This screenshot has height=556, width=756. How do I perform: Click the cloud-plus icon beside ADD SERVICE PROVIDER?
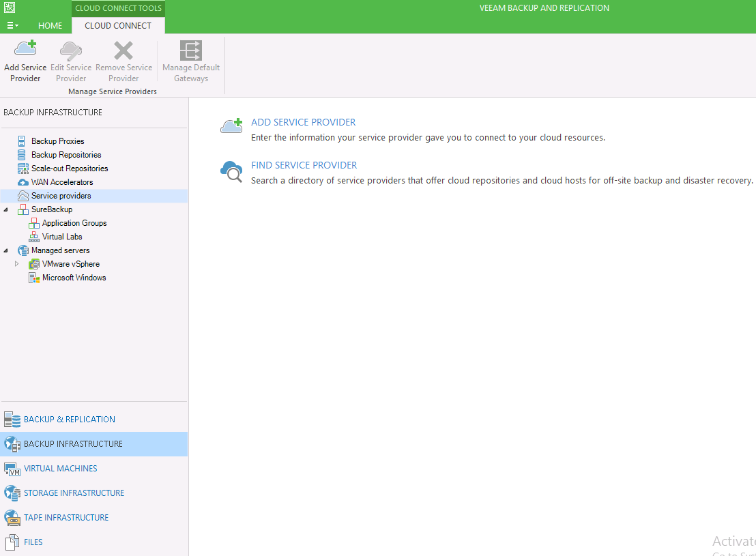point(231,126)
